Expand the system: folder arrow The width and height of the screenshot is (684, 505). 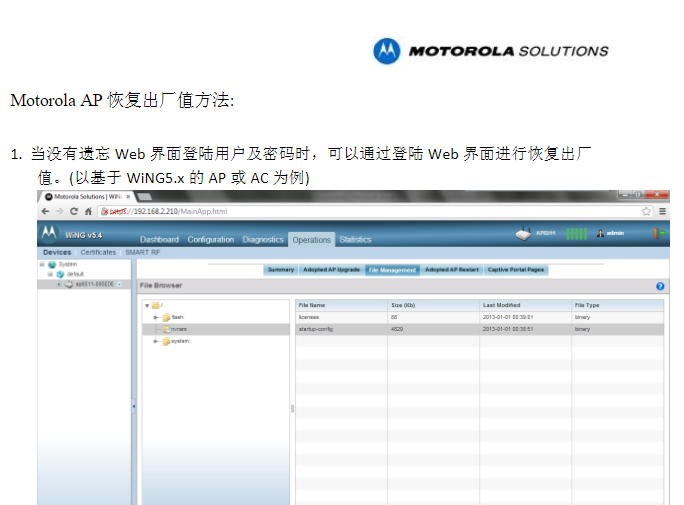[156, 341]
